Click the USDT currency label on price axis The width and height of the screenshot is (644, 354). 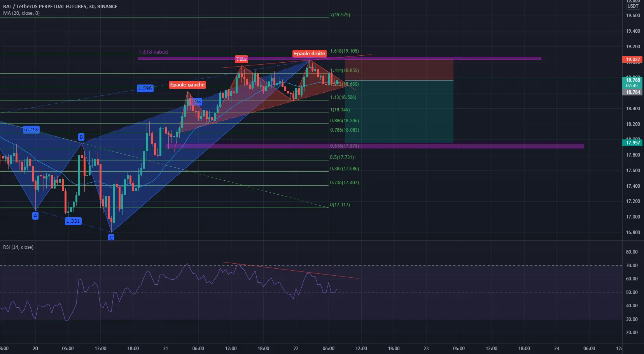(x=633, y=6)
